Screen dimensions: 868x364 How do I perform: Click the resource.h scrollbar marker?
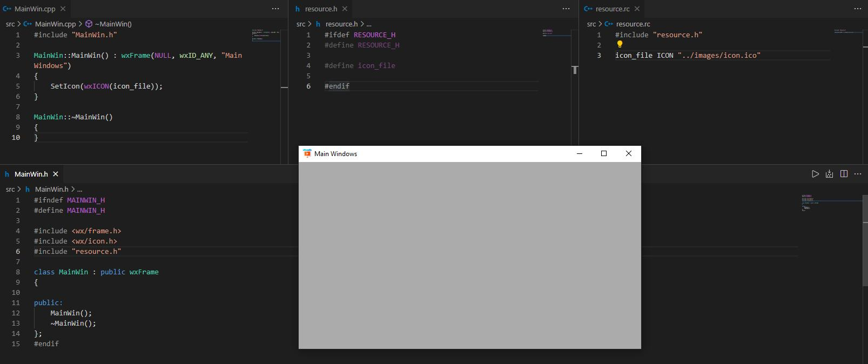575,70
